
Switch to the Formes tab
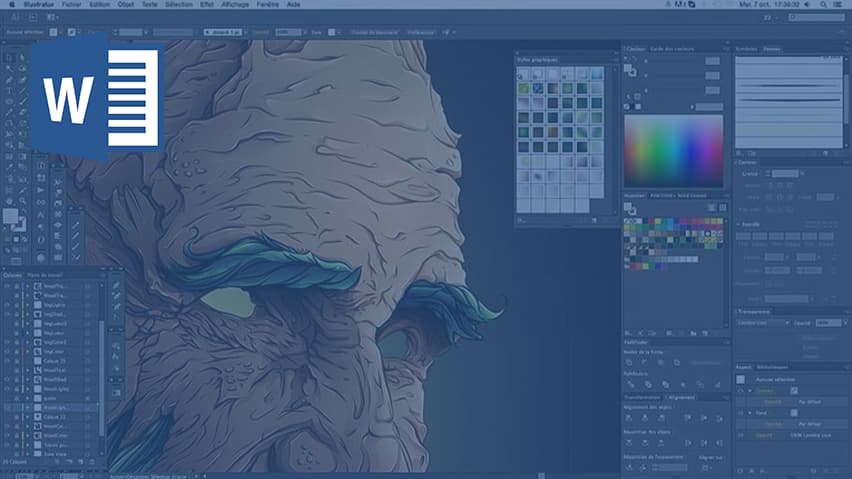point(772,49)
